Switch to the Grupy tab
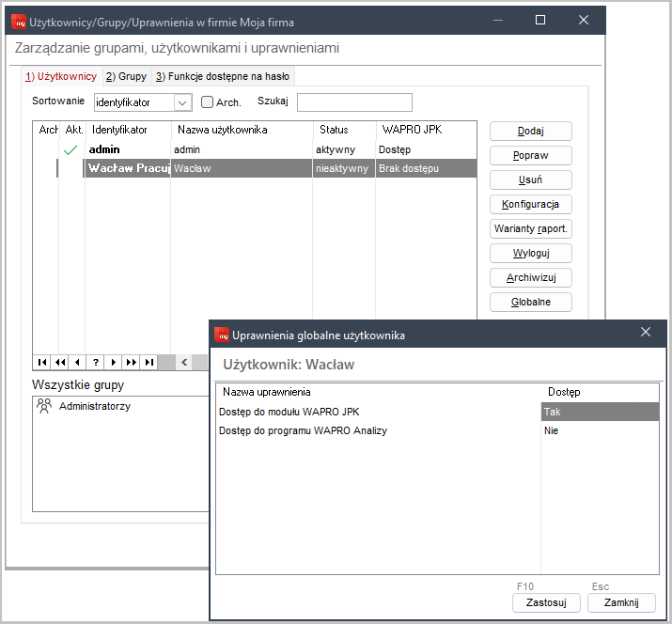Viewport: 672px width, 624px height. pos(126,76)
